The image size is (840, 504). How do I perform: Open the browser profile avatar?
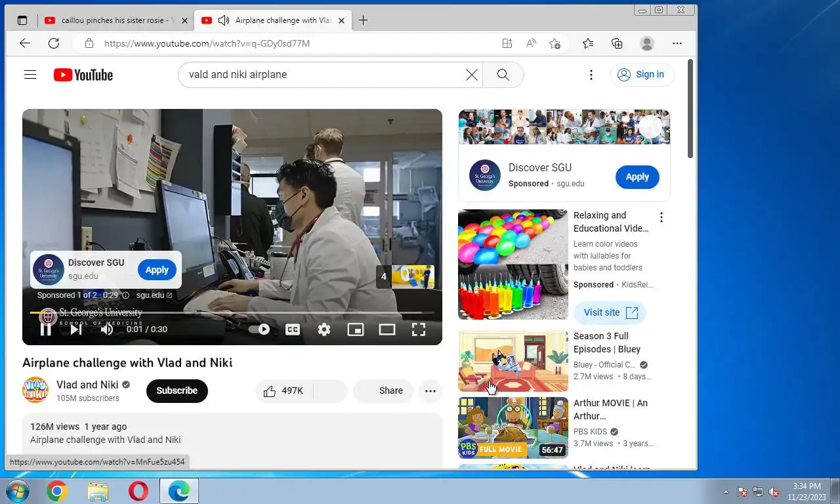coord(647,43)
